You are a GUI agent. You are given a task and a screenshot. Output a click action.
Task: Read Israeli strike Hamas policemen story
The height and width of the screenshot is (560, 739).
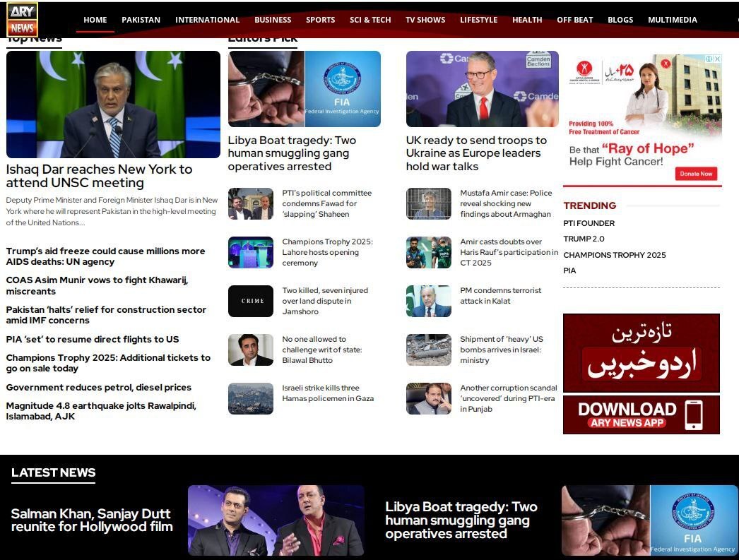328,393
